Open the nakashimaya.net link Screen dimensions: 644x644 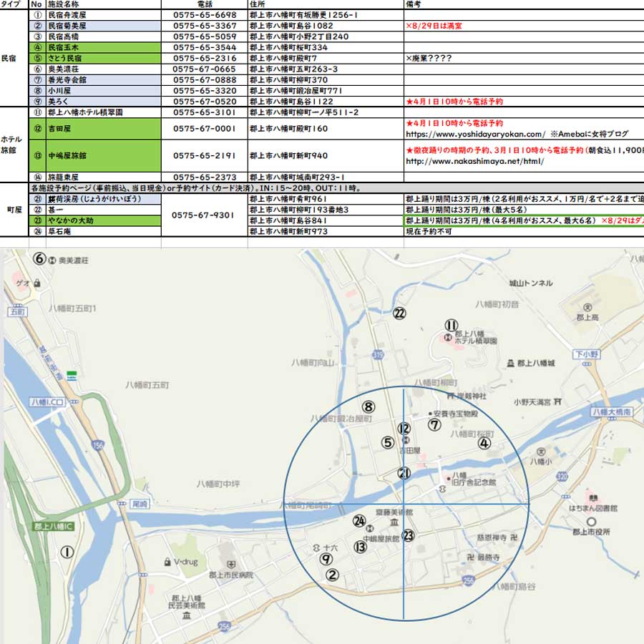[x=475, y=162]
